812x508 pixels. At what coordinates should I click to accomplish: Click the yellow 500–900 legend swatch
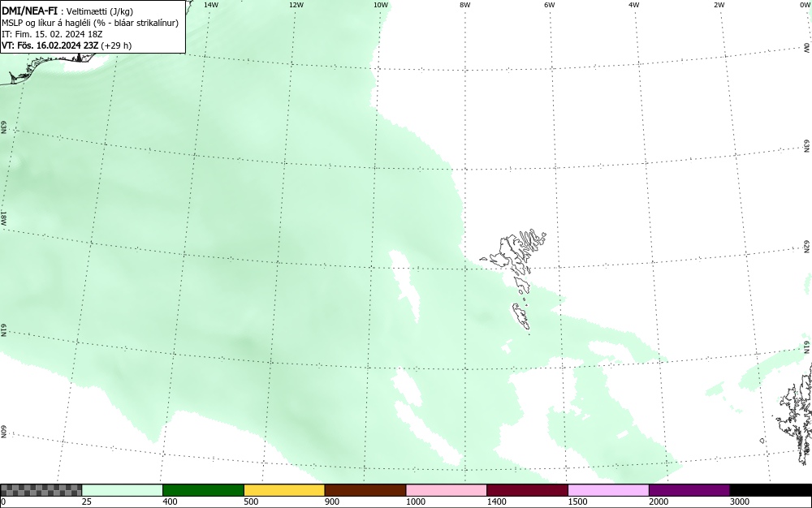click(x=284, y=490)
